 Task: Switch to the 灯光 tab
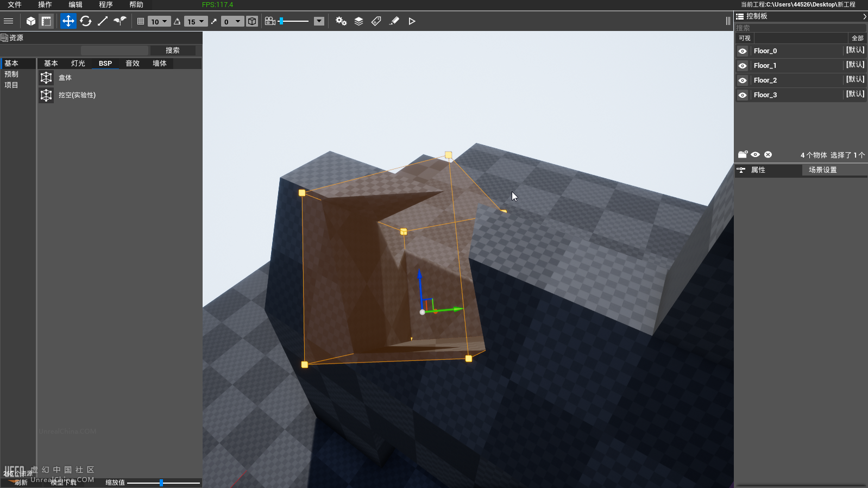pos(78,64)
